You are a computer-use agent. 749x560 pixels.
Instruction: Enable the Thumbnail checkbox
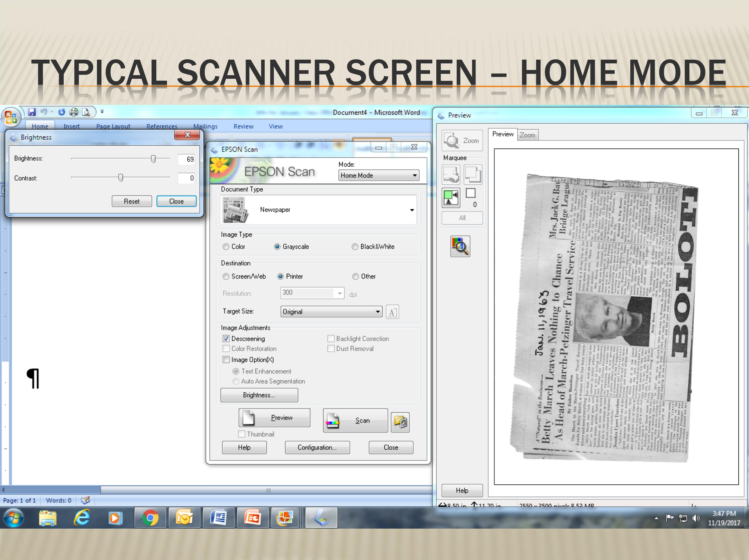click(242, 434)
